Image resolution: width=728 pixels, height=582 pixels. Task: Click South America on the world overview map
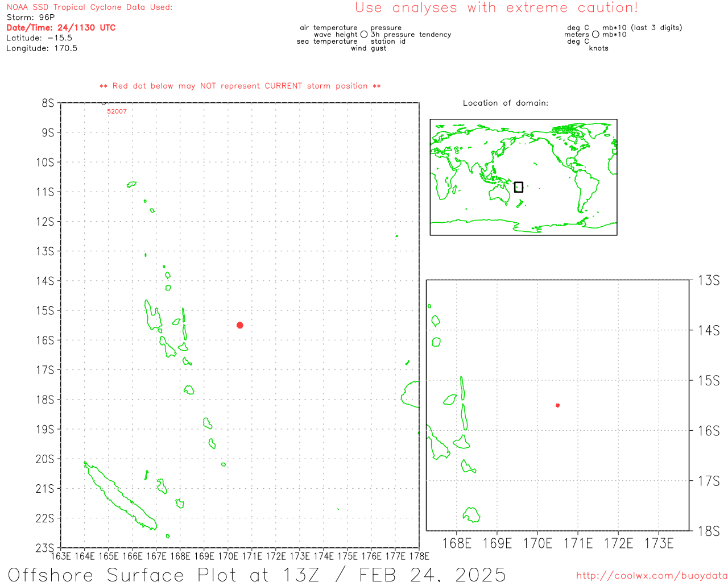click(x=586, y=190)
